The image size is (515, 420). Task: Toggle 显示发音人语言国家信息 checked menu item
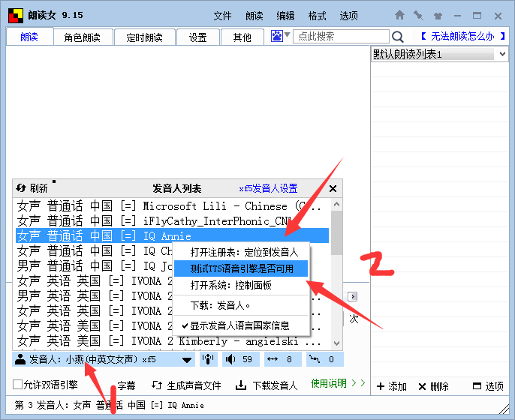241,325
